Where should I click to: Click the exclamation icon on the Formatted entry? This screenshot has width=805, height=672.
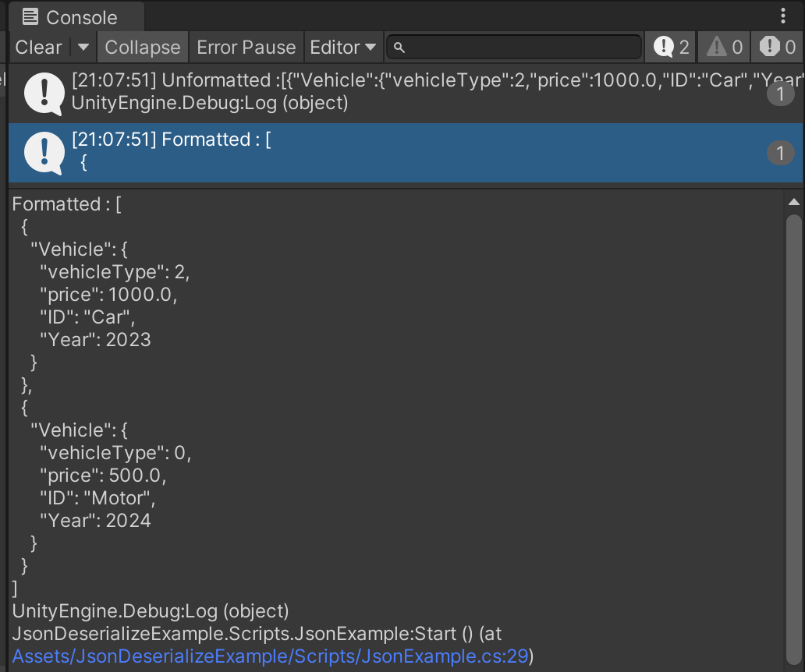[43, 153]
